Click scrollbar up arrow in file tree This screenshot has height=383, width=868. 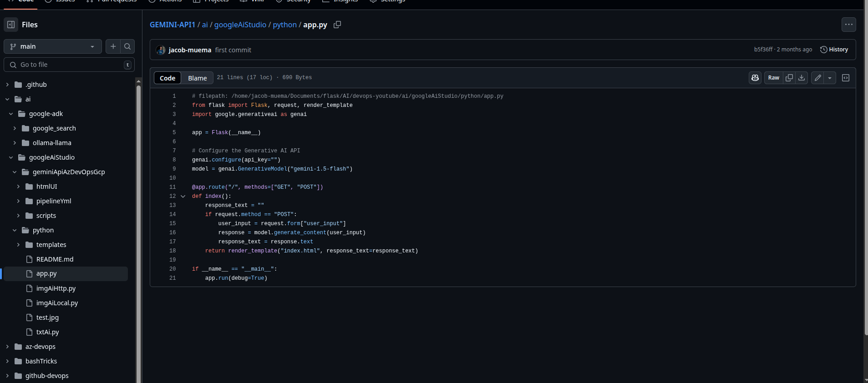[x=138, y=81]
